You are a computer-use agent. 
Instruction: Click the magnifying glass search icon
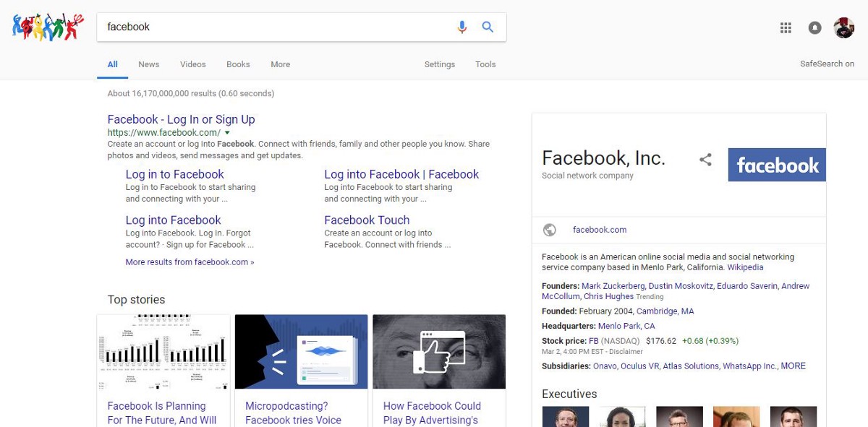(488, 27)
